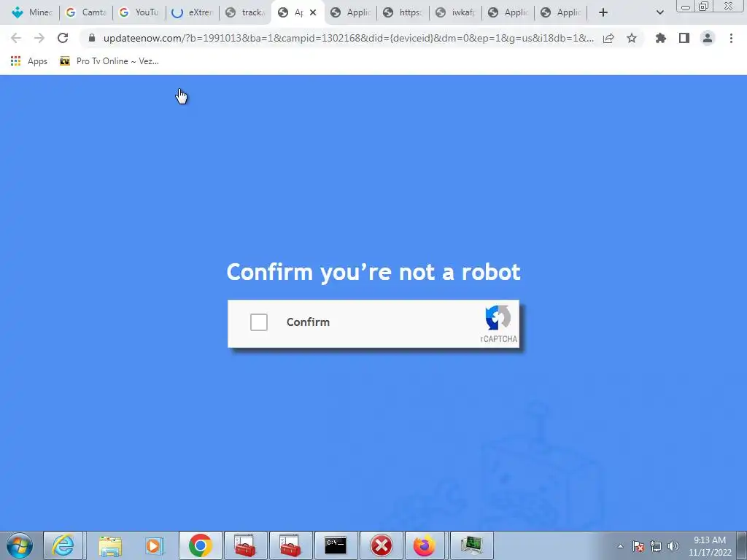
Task: Expand the tab search dropdown arrow
Action: (659, 12)
